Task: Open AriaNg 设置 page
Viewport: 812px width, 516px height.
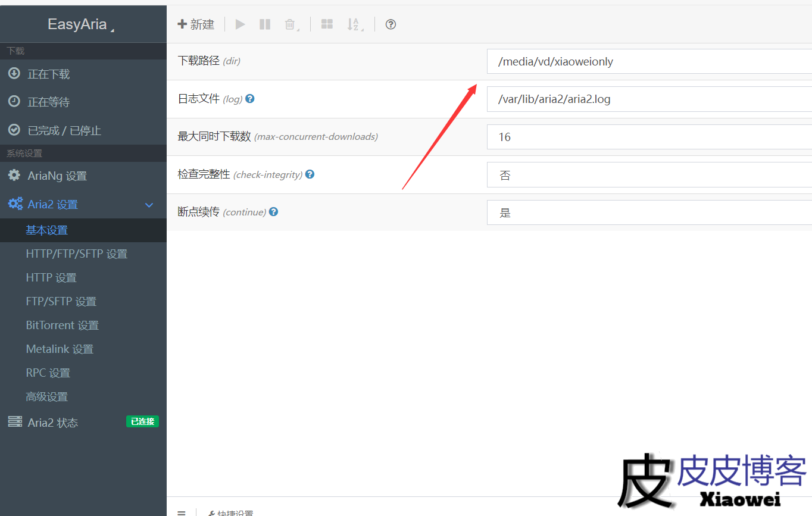Action: pyautogui.click(x=57, y=176)
